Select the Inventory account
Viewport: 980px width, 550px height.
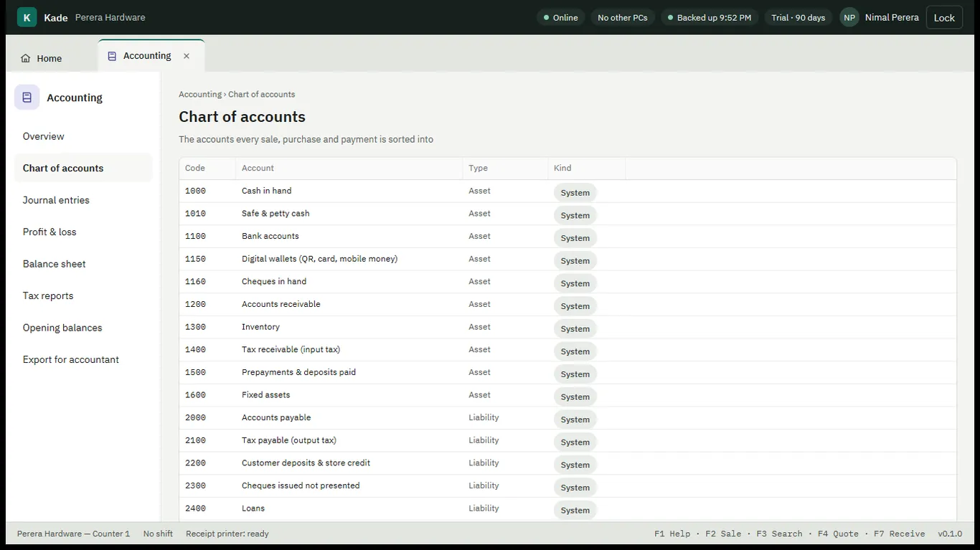pos(567,327)
